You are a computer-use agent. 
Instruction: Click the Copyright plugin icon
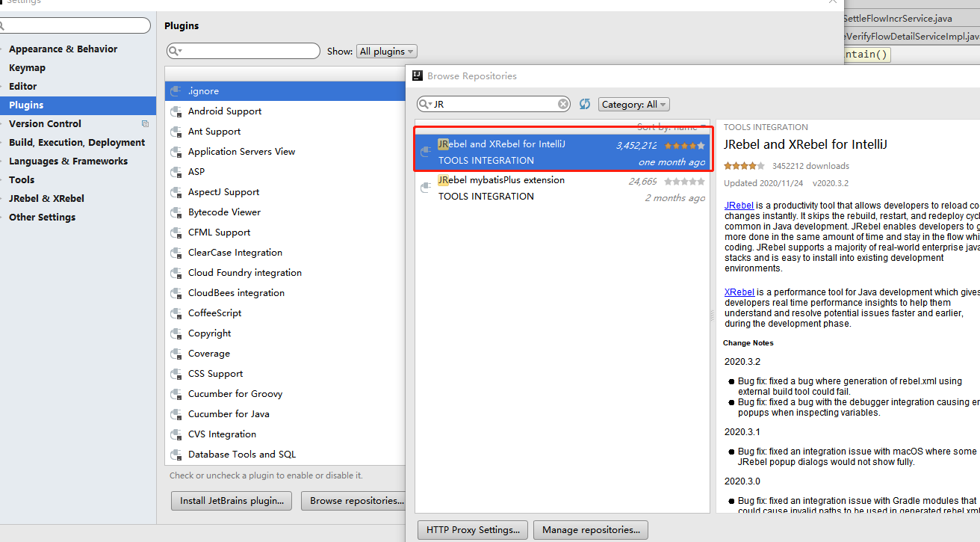[176, 333]
